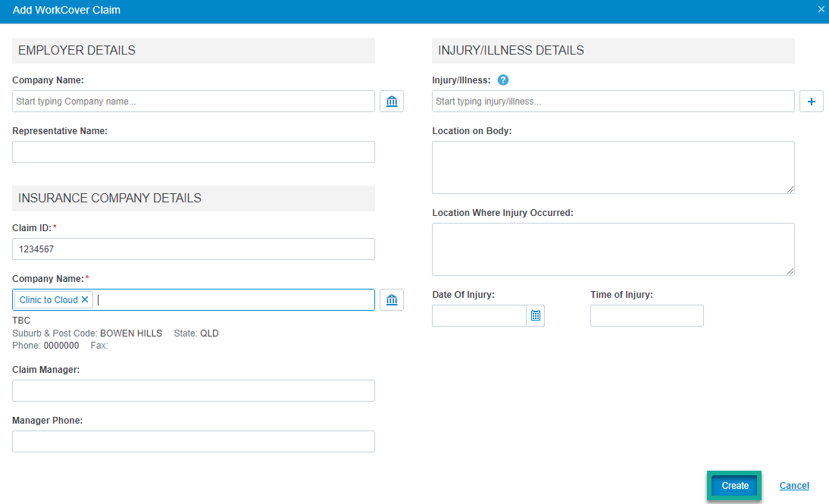Screen dimensions: 829x504
Task: Remove the Clinic to Cloud tag
Action: (85, 299)
